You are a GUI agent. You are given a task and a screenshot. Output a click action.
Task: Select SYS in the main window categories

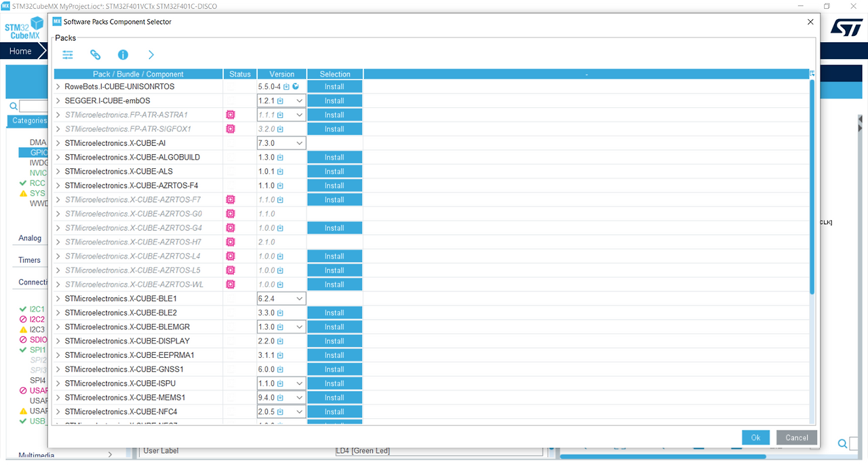pyautogui.click(x=37, y=193)
